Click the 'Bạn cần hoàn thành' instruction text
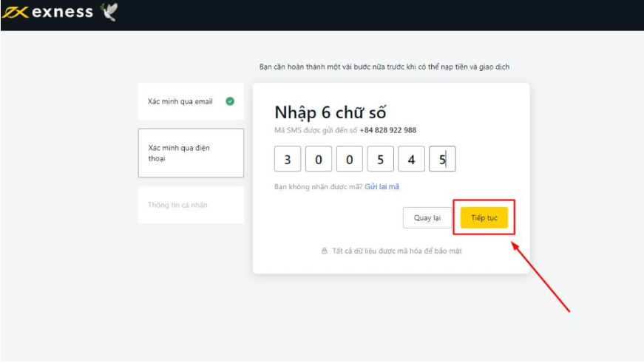644x363 pixels. (x=384, y=67)
